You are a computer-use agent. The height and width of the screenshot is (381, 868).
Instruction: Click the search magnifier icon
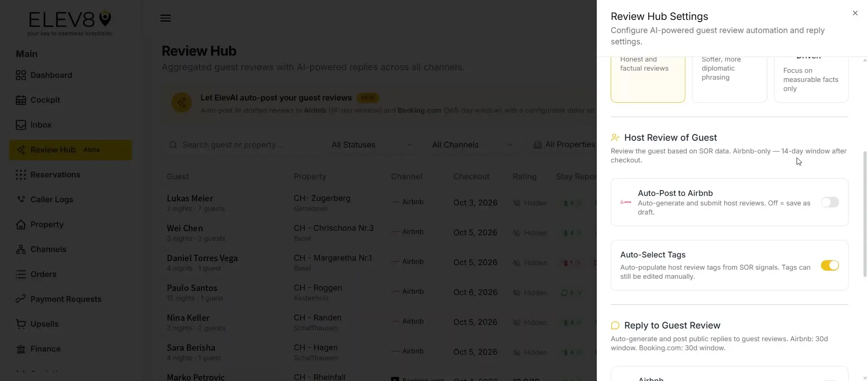pos(173,145)
